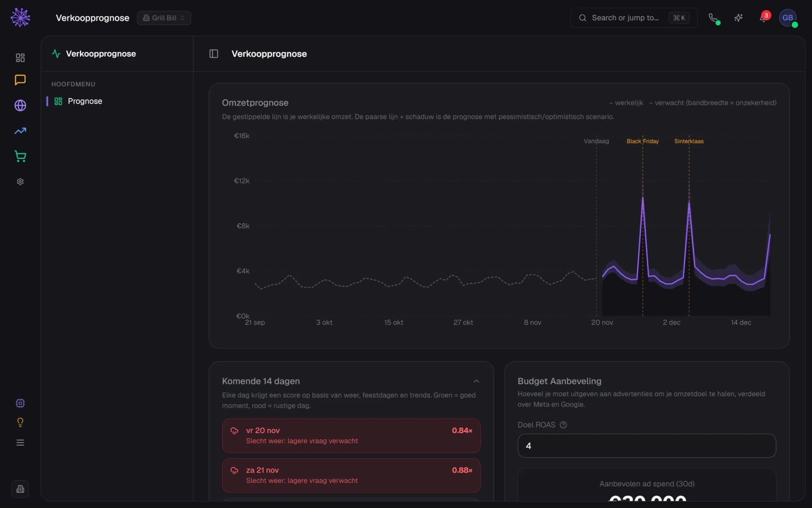Open the AI sparkle icon in header
The height and width of the screenshot is (508, 812).
click(738, 18)
